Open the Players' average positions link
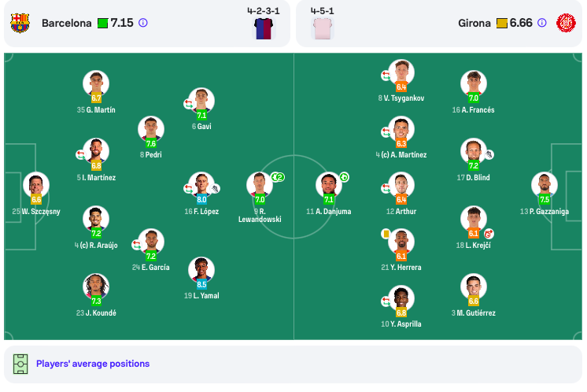 point(93,364)
